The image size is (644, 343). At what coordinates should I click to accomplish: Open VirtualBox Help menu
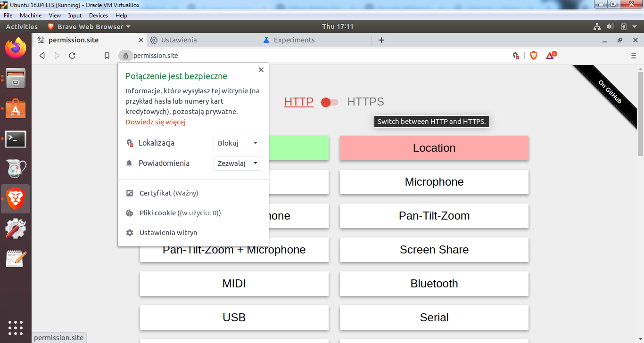[x=121, y=16]
